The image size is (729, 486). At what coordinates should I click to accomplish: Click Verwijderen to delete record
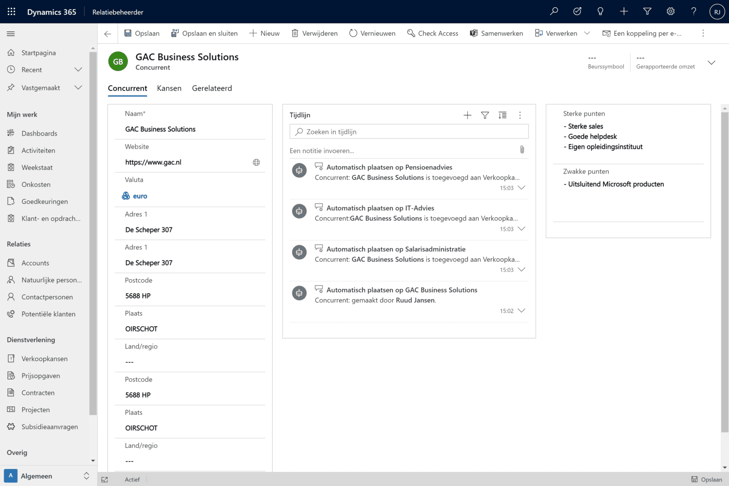tap(315, 33)
